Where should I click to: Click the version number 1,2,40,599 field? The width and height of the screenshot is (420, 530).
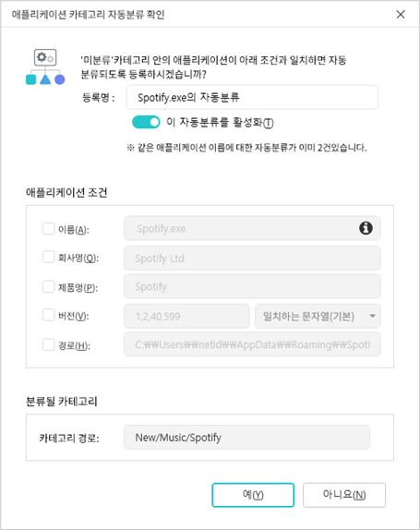click(x=186, y=317)
